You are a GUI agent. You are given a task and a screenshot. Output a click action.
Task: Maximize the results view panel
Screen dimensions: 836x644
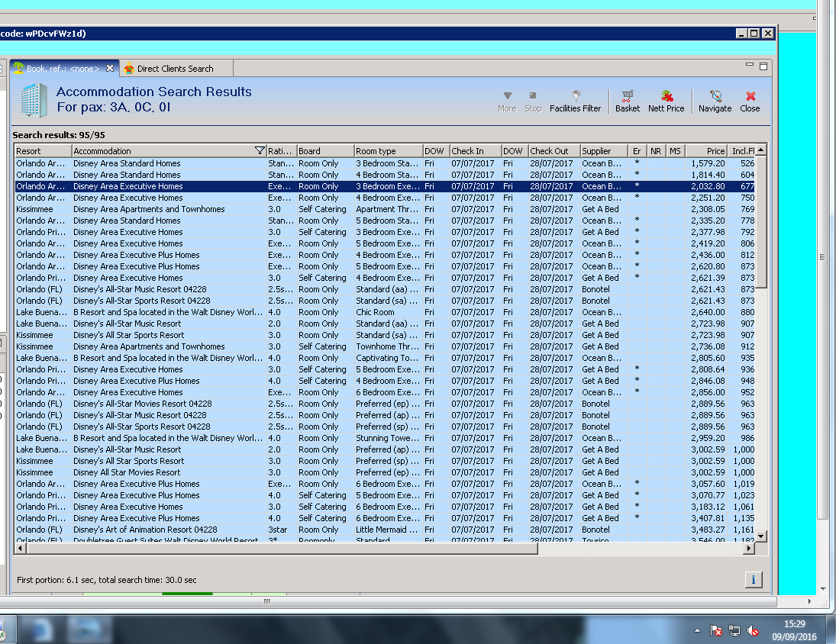pyautogui.click(x=763, y=66)
